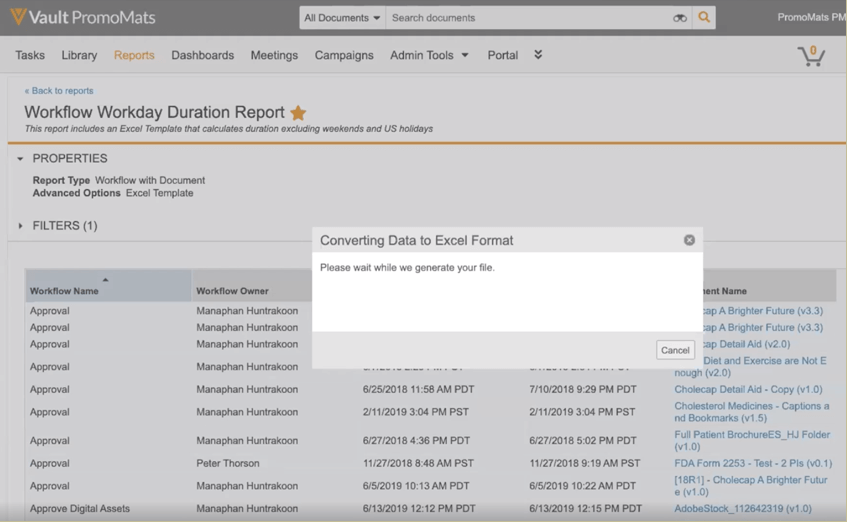Click into the Search documents field
Screen dimensions: 847x522
[x=528, y=18]
